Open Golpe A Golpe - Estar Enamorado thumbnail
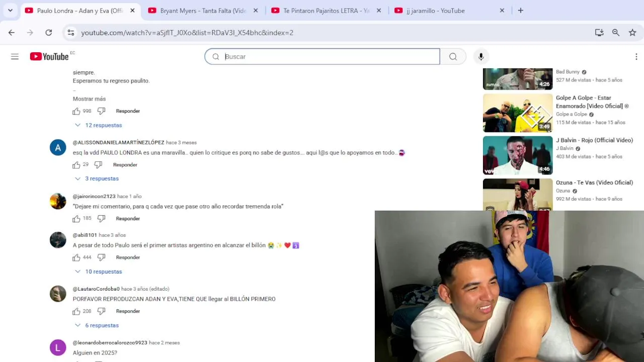The width and height of the screenshot is (644, 362). pos(518,113)
